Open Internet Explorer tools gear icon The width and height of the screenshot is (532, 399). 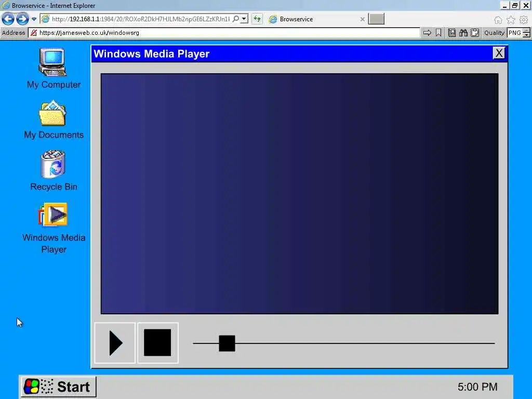[524, 20]
